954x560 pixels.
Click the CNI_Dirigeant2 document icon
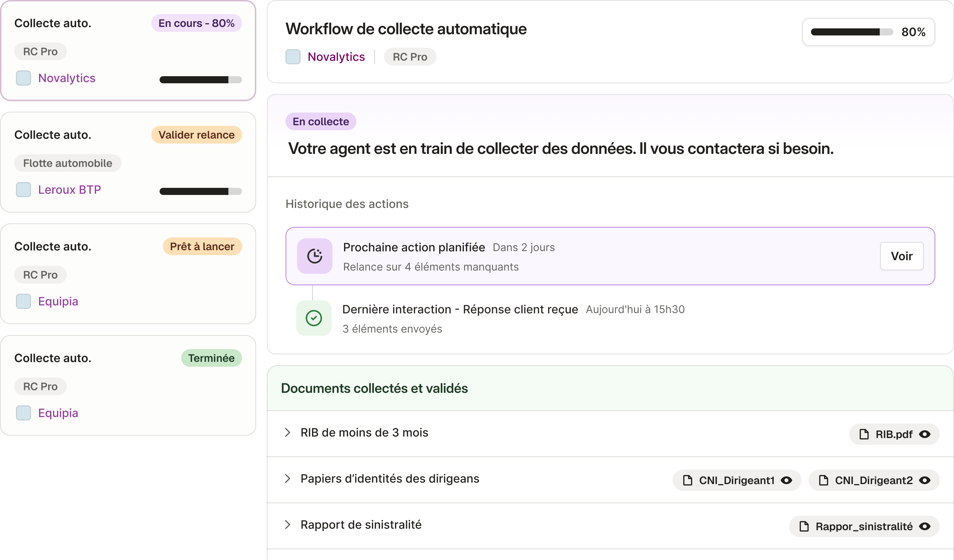(x=823, y=481)
